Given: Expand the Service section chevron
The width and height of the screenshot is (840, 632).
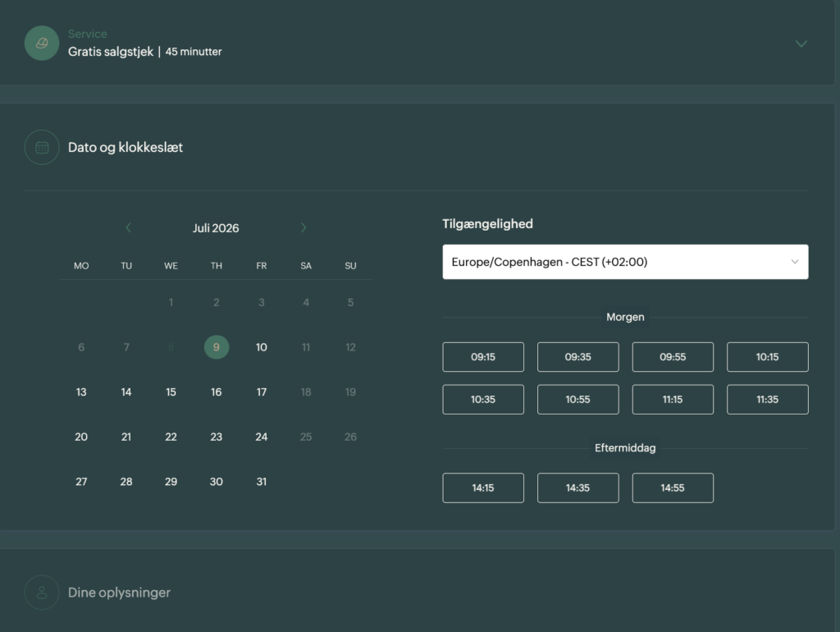Looking at the screenshot, I should point(801,44).
